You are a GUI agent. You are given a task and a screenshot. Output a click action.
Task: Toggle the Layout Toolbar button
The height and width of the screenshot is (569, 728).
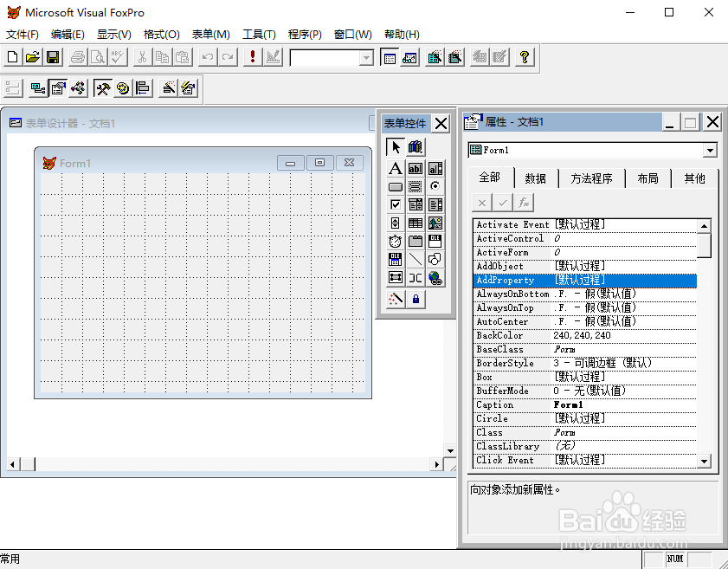143,87
